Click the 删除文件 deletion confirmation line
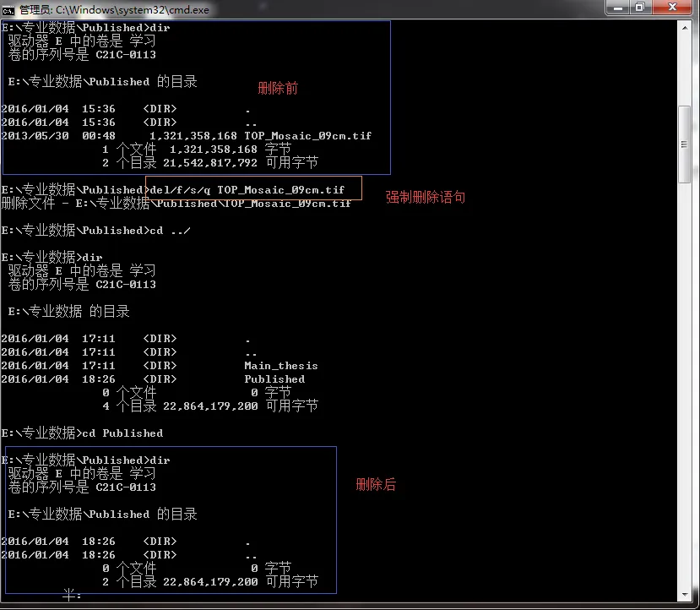This screenshot has height=610, width=700. coord(176,204)
